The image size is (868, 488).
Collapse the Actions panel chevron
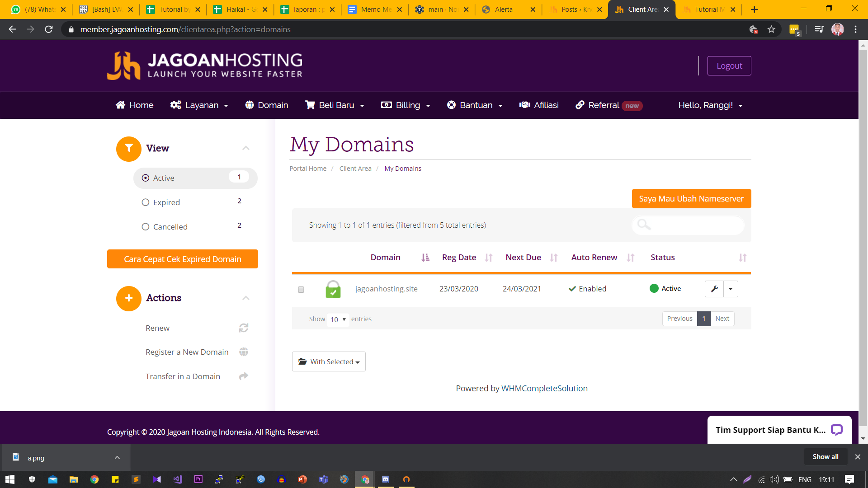tap(246, 298)
